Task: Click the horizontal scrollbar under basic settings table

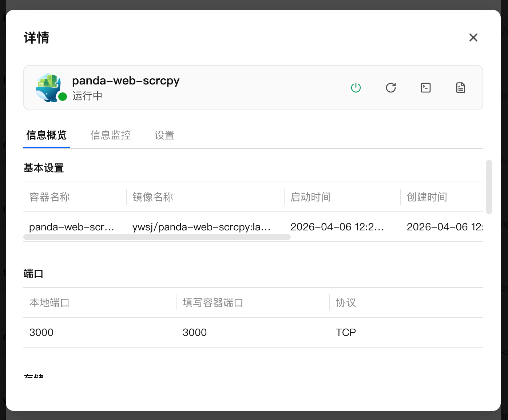Action: pyautogui.click(x=156, y=237)
